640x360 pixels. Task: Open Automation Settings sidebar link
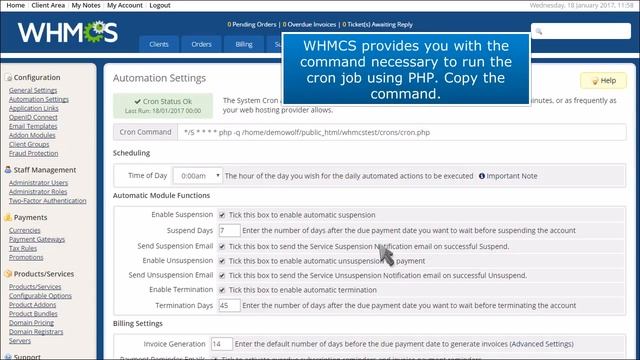(x=39, y=99)
